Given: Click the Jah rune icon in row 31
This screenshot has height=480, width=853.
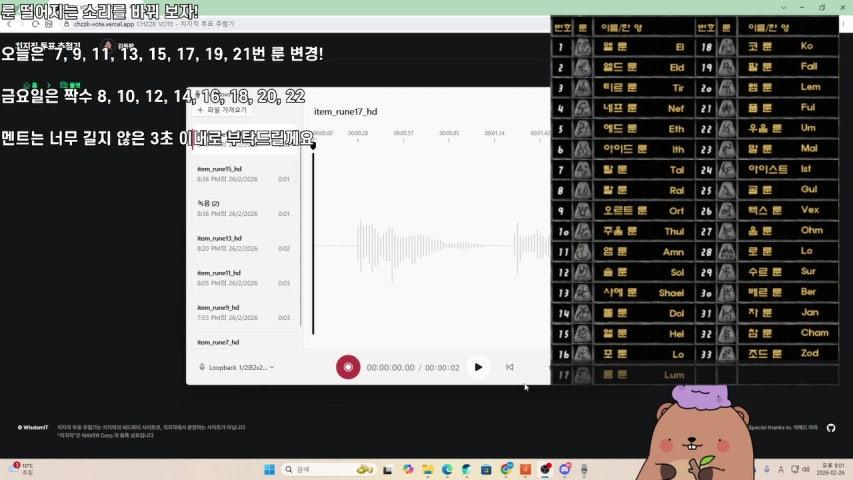Looking at the screenshot, I should [x=726, y=313].
